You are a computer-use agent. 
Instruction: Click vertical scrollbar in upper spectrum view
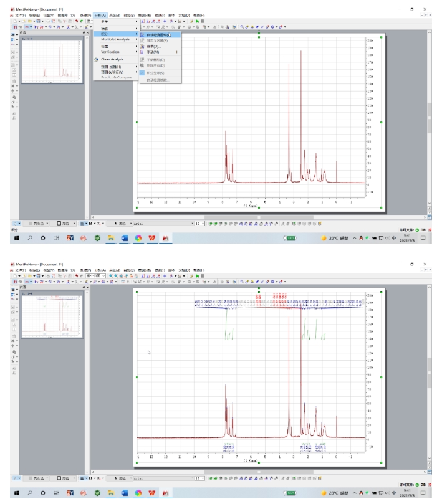coord(429,118)
